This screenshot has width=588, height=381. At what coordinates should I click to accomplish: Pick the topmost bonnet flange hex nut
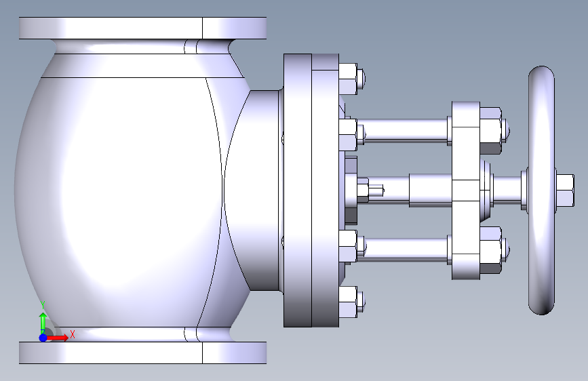(348, 79)
